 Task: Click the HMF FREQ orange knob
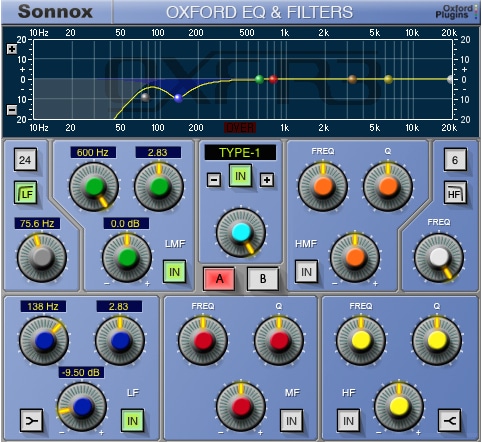pos(323,187)
